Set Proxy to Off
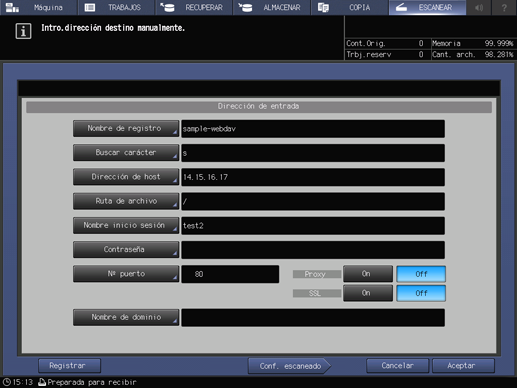Image resolution: width=517 pixels, height=388 pixels. [x=421, y=274]
